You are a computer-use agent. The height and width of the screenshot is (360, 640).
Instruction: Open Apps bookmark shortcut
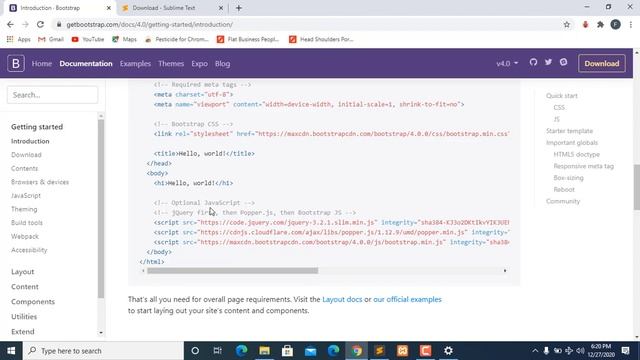point(19,39)
